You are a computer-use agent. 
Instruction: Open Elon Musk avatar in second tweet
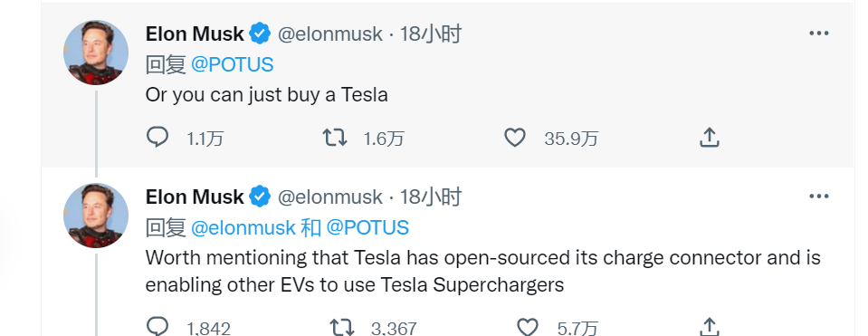96,216
